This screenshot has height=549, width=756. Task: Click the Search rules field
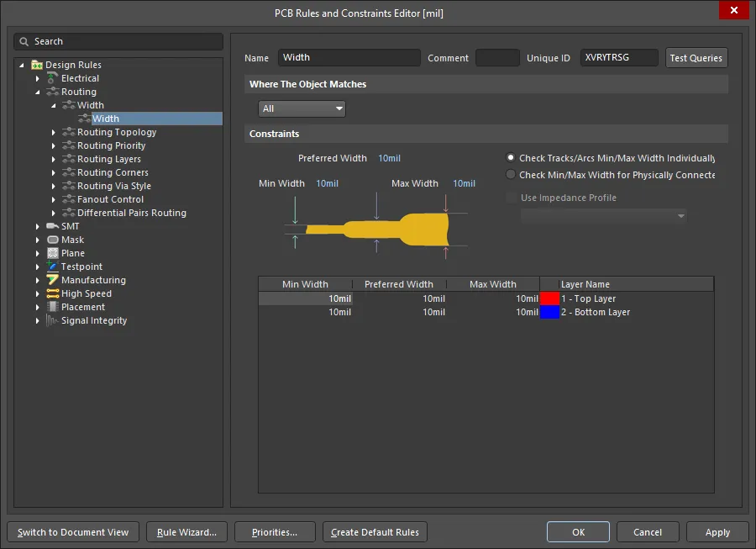coord(118,41)
